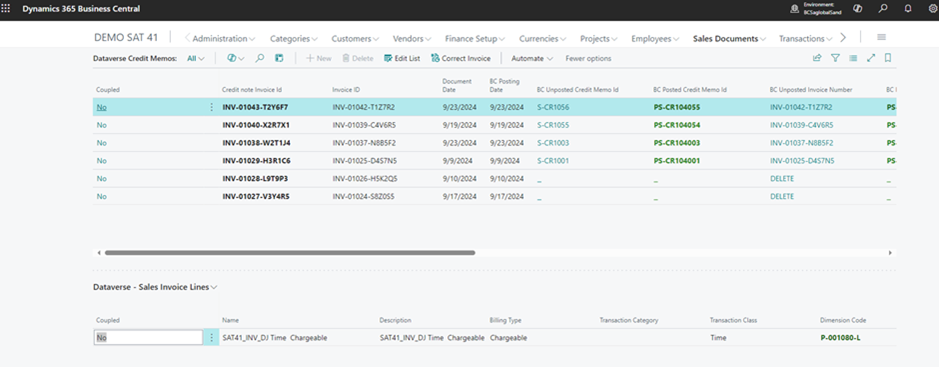Open posted credit memo PS-CR104055
The height and width of the screenshot is (367, 939).
pyautogui.click(x=677, y=107)
